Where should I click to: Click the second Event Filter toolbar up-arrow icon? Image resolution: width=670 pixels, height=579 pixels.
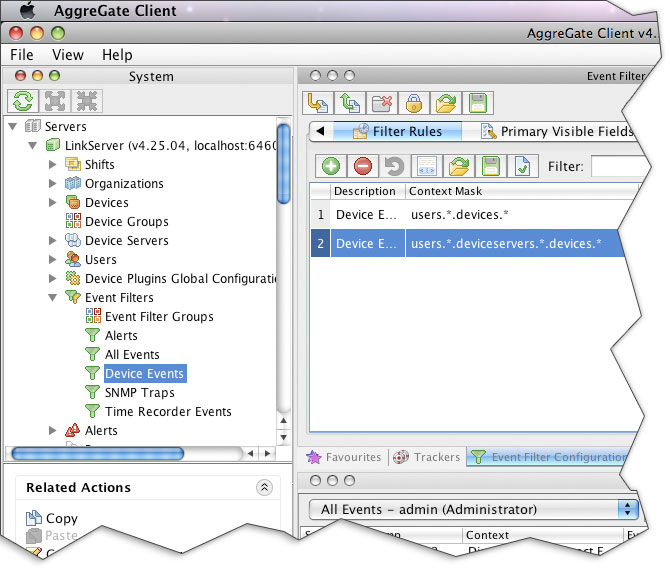coord(350,103)
